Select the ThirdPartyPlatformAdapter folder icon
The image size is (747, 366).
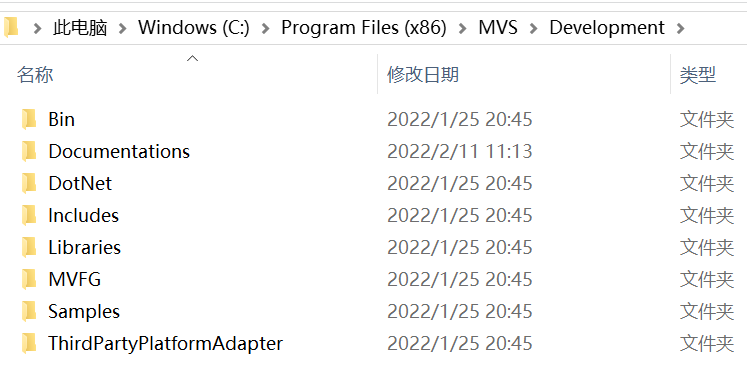[29, 343]
